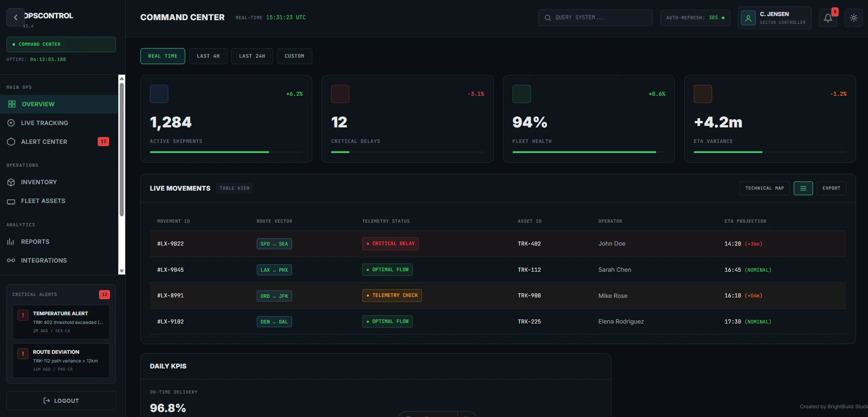Click the Logout button
Screen dimensions: 868x417
pyautogui.click(x=61, y=401)
